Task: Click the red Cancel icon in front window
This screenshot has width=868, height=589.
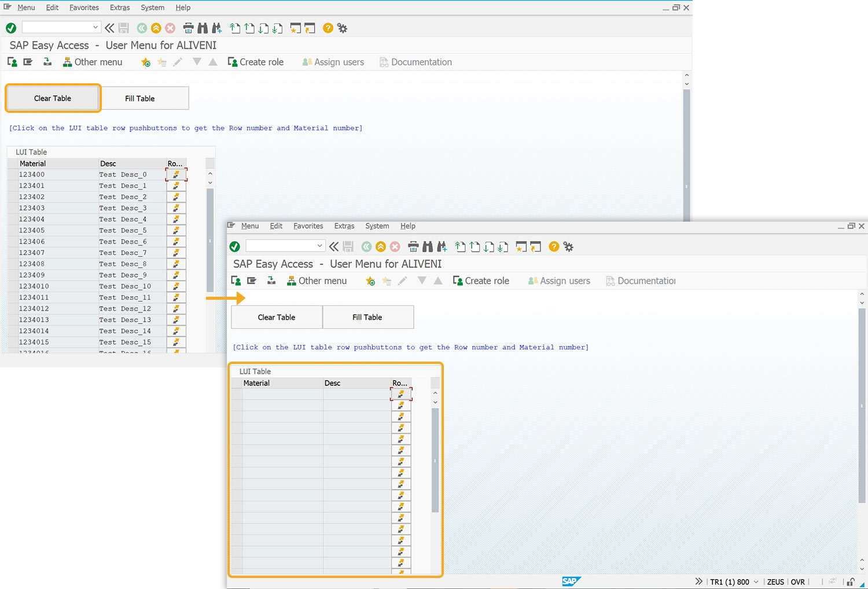Action: tap(395, 246)
